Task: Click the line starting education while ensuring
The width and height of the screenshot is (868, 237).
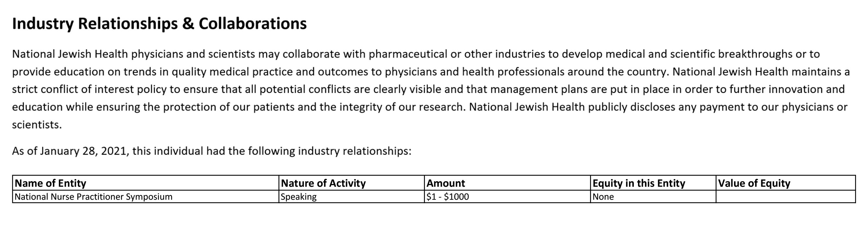Action: [429, 107]
